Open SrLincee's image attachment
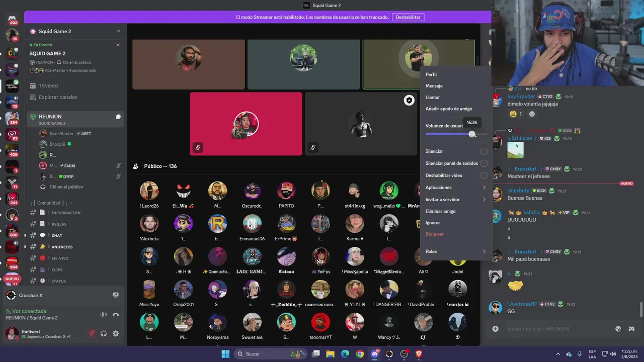Screen dimensions: 644x362 click(515, 150)
